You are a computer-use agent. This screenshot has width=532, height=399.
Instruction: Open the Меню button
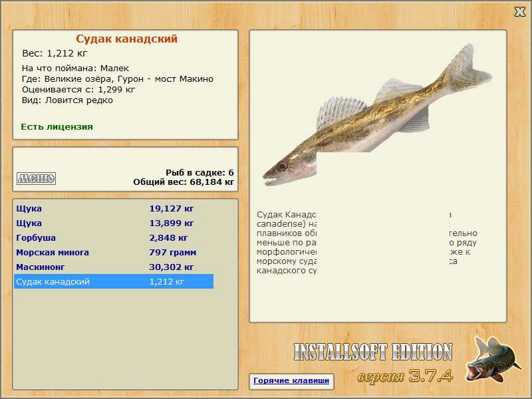(x=37, y=178)
